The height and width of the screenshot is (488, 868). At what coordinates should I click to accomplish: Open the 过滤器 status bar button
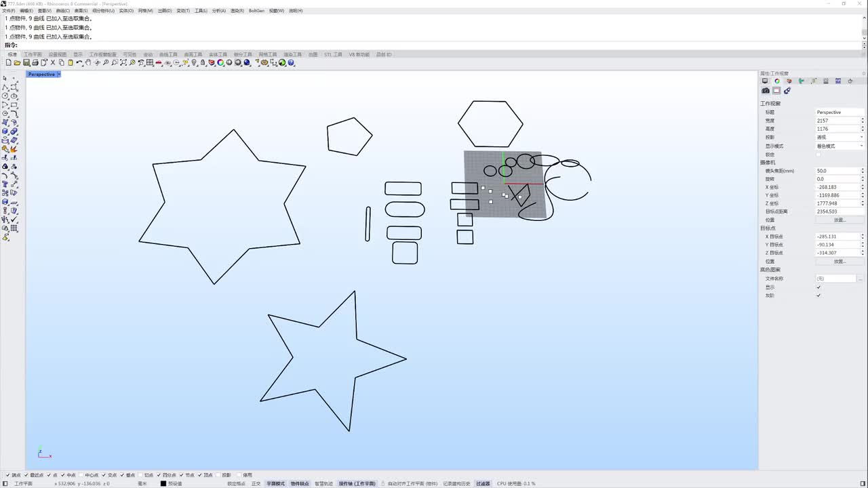pos(483,483)
